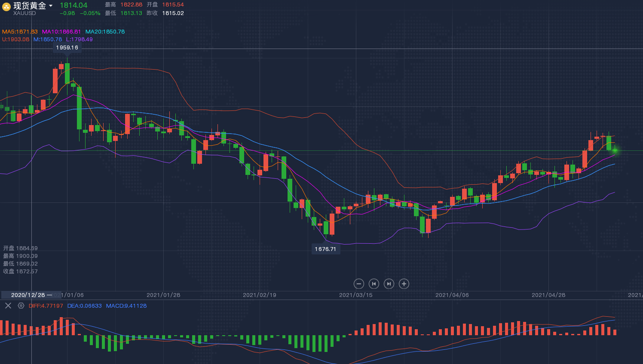The image size is (643, 364).
Task: Expand the 现货黄金 symbol dropdown arrow
Action: click(51, 6)
